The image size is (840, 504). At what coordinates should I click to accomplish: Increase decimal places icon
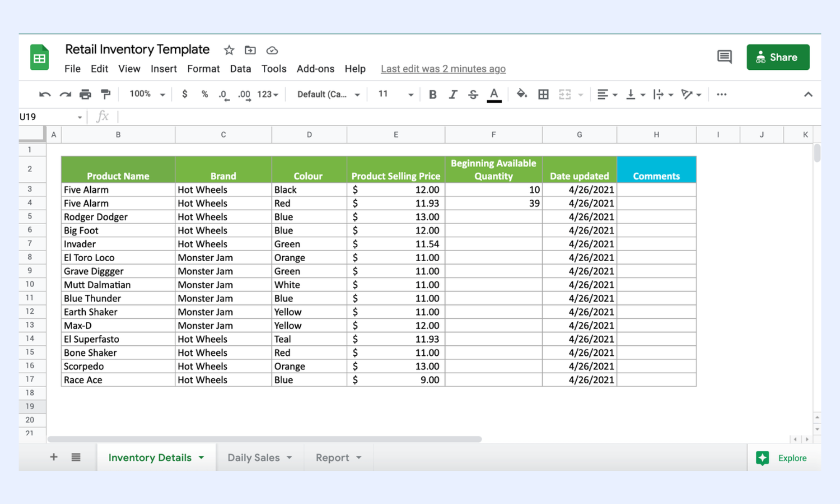pos(244,95)
